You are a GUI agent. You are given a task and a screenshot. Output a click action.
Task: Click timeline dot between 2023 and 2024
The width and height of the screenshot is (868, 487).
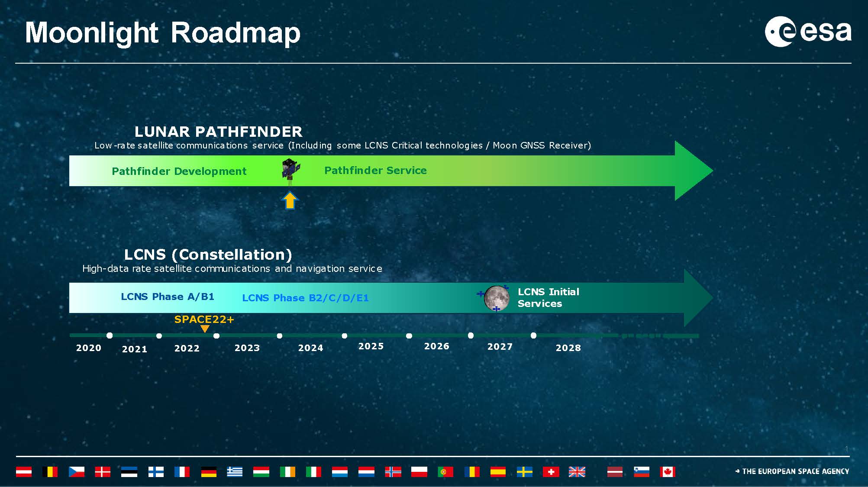pos(280,336)
